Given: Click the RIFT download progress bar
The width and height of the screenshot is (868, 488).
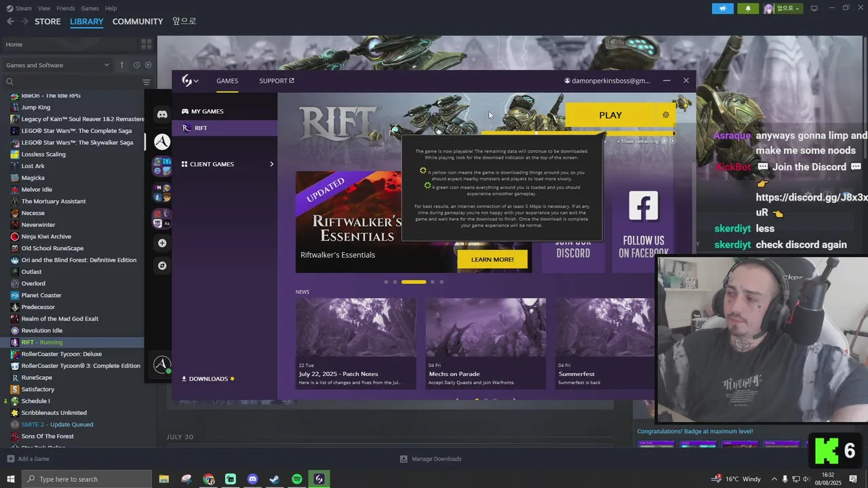Looking at the screenshot, I should [x=578, y=134].
